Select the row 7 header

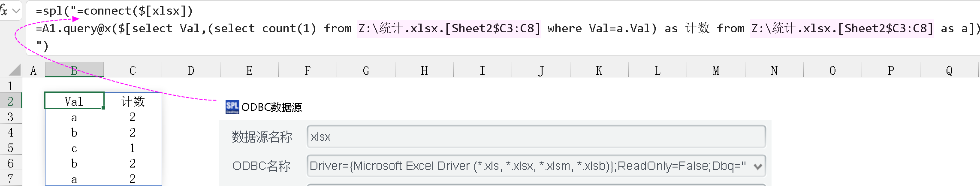pyautogui.click(x=10, y=179)
